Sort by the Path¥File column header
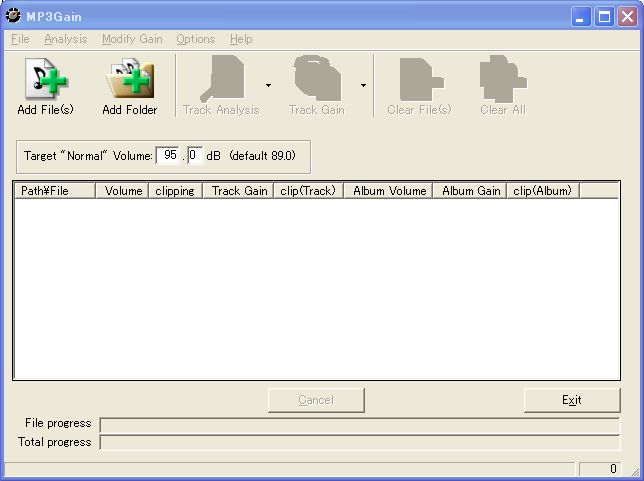This screenshot has height=481, width=644. [55, 191]
